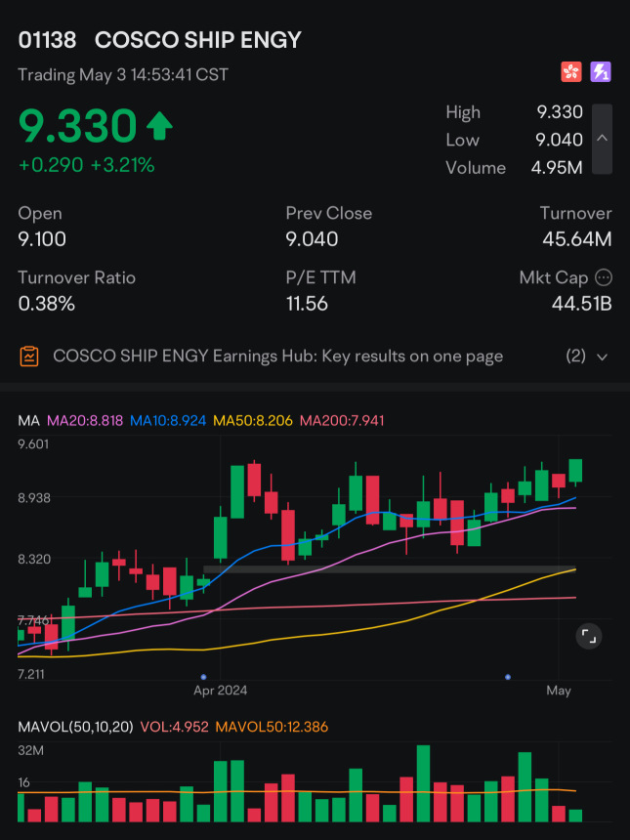Tap the Volume value 4.95M
This screenshot has height=840, width=630.
pyautogui.click(x=557, y=168)
